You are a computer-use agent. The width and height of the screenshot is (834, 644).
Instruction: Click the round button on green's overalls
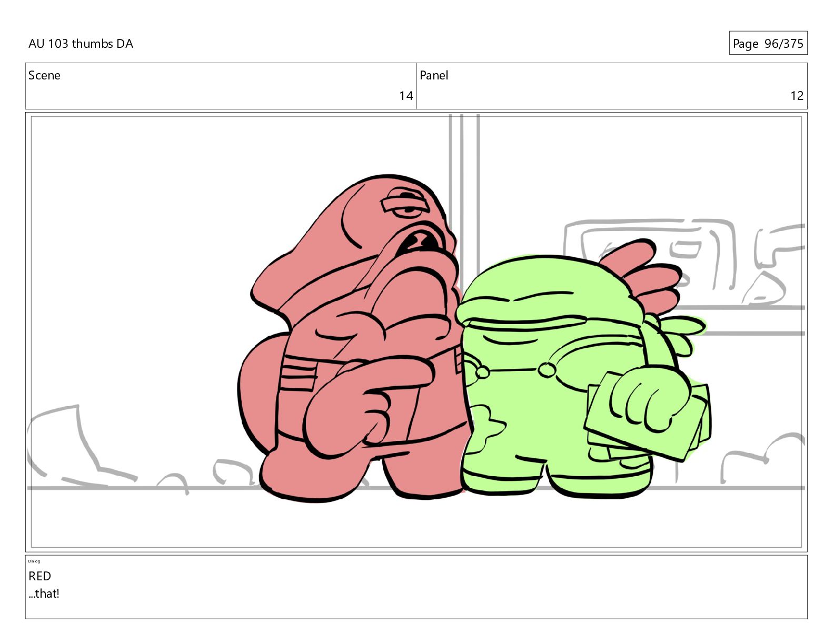[x=547, y=370]
